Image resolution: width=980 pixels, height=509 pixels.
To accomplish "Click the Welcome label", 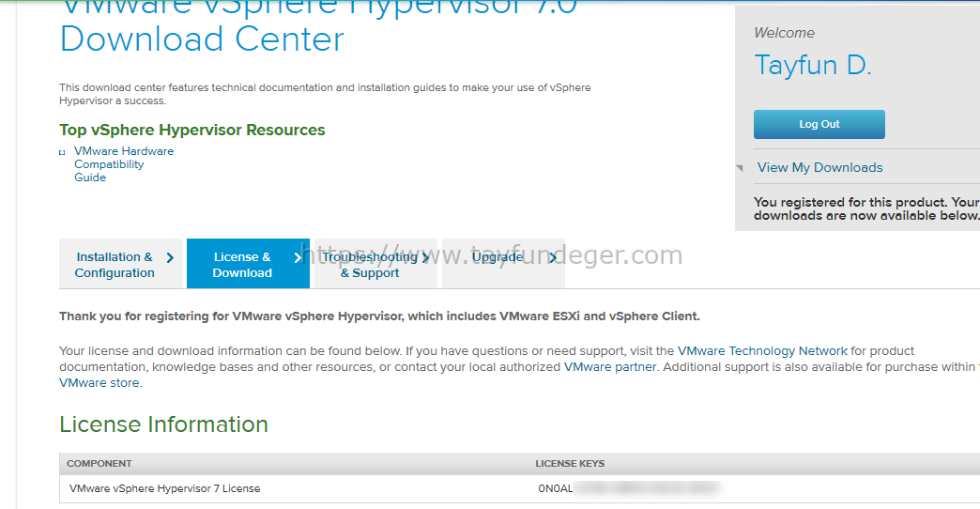I will tap(785, 33).
